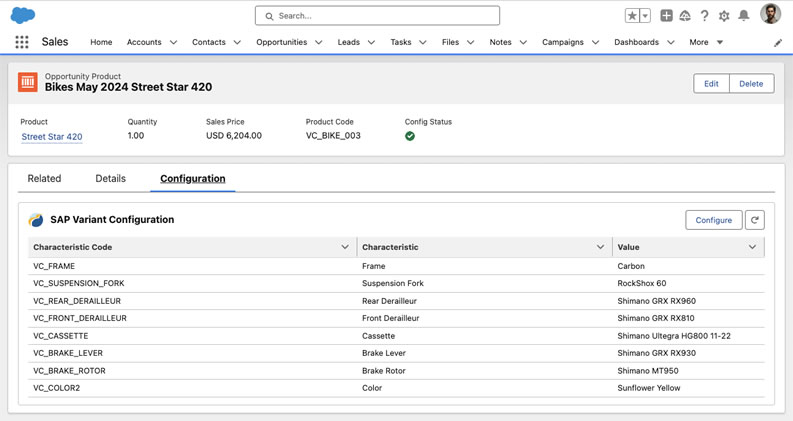Go to the Home nav item

tap(101, 42)
